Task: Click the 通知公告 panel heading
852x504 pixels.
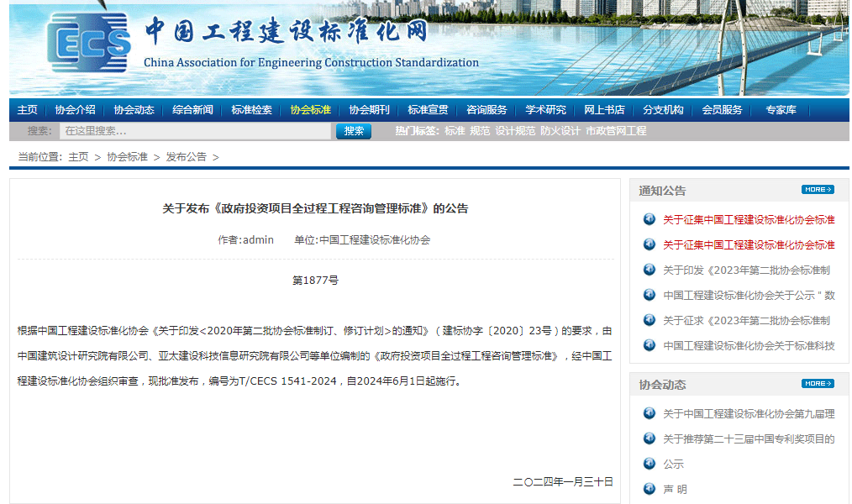Action: [662, 191]
